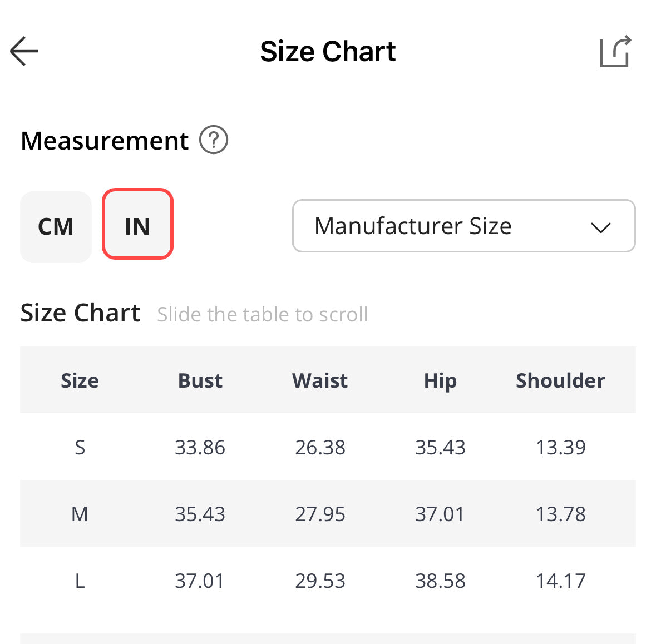Open the Measurement help question mark
Viewport: 656px width, 644px height.
(x=214, y=140)
